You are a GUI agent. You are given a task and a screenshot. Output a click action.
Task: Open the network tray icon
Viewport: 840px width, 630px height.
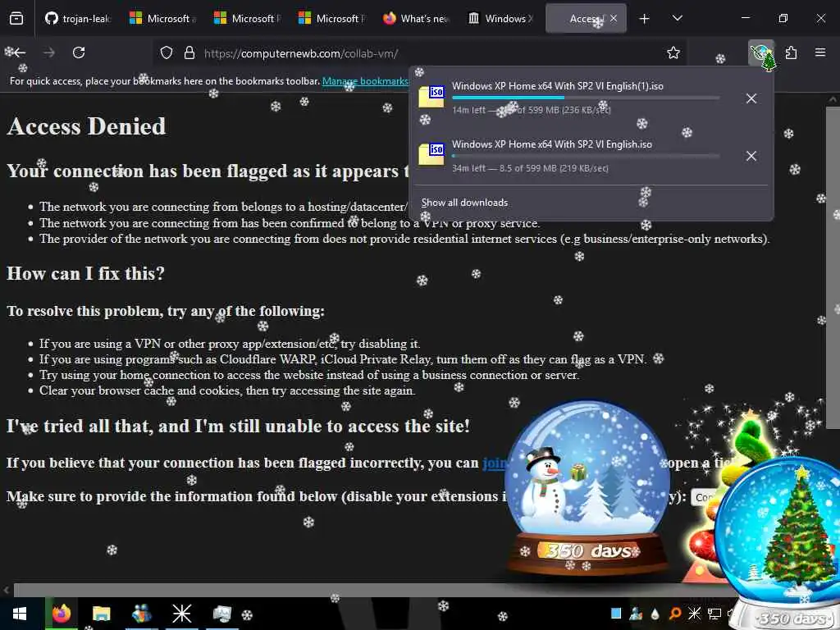(x=714, y=614)
